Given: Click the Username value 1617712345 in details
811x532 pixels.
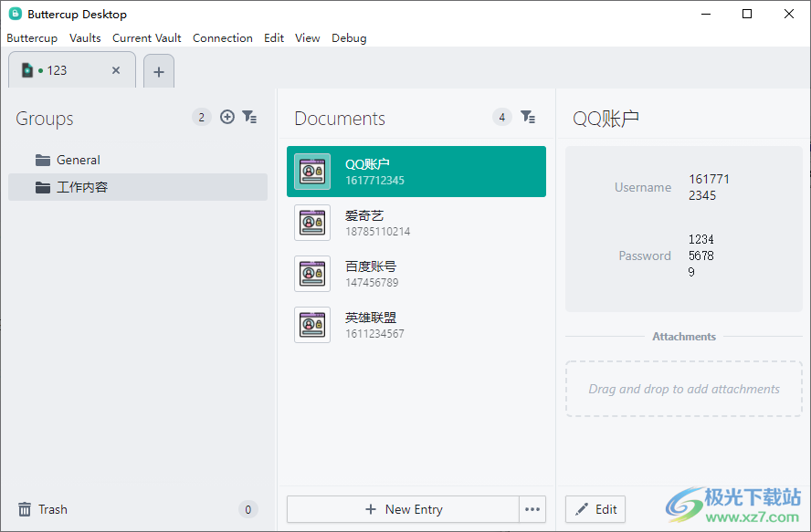Looking at the screenshot, I should point(709,187).
